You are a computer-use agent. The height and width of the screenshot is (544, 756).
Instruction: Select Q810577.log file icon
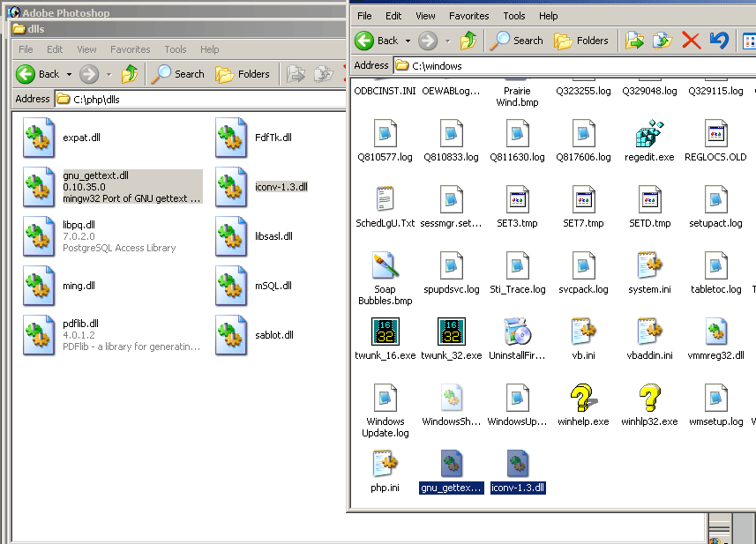click(x=385, y=133)
